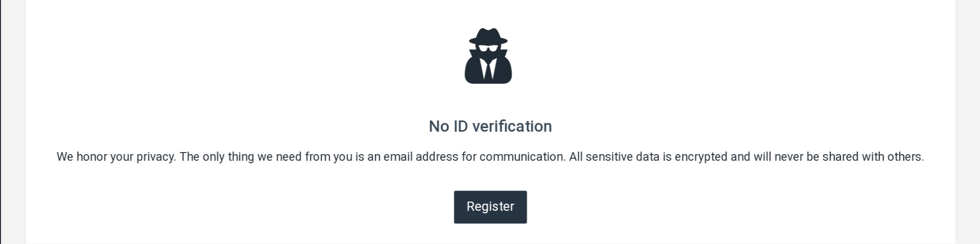Click the word "privacy" in the description
The image size is (980, 244).
[x=155, y=157]
